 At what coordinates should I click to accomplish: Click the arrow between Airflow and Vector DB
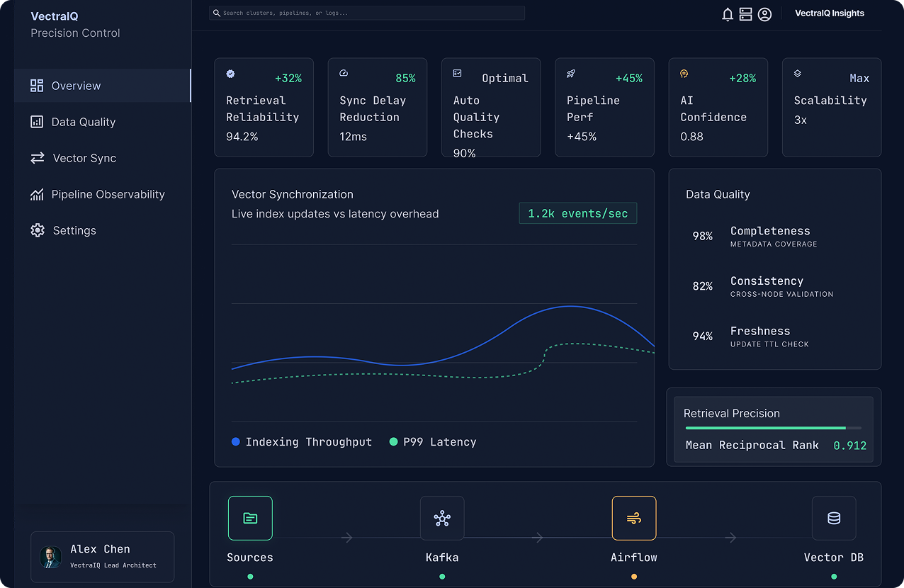click(x=731, y=538)
